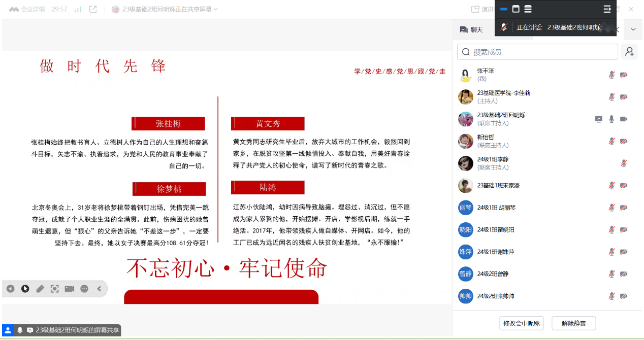This screenshot has width=644, height=340.
Task: Collapse the floating annotation toolbar
Action: pyautogui.click(x=99, y=289)
